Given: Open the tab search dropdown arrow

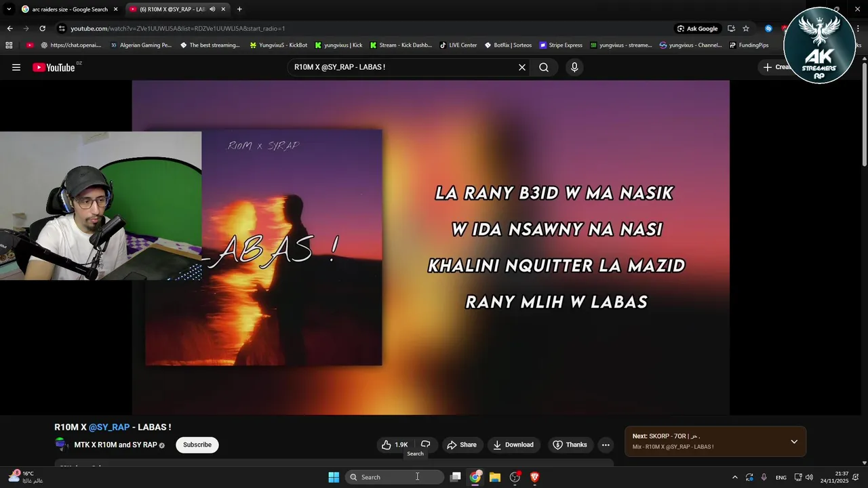Looking at the screenshot, I should (9, 9).
